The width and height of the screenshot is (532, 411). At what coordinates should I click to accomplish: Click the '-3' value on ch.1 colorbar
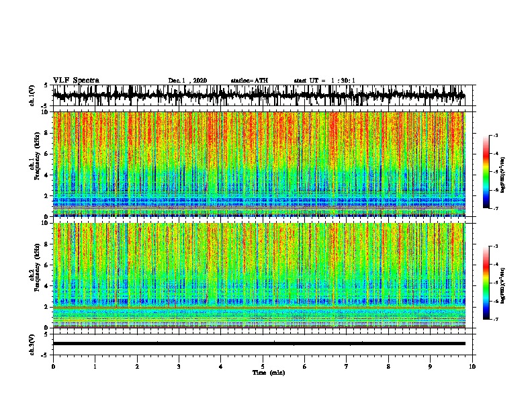pos(496,136)
